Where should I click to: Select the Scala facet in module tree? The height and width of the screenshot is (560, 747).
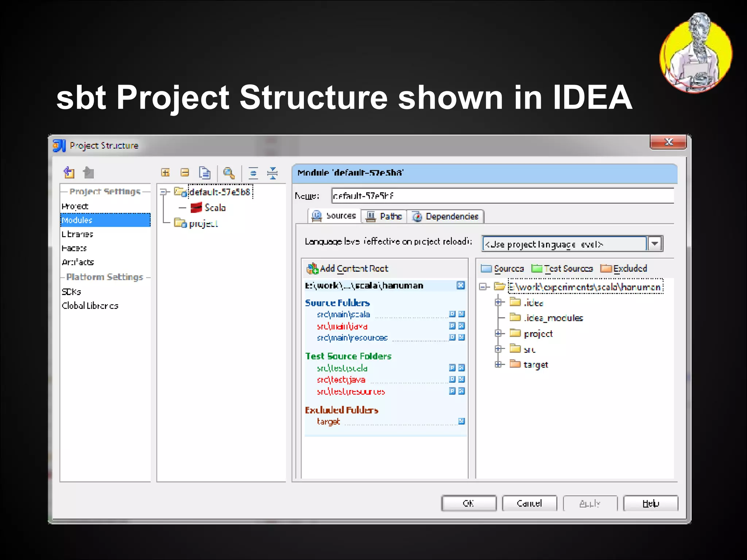click(x=208, y=208)
